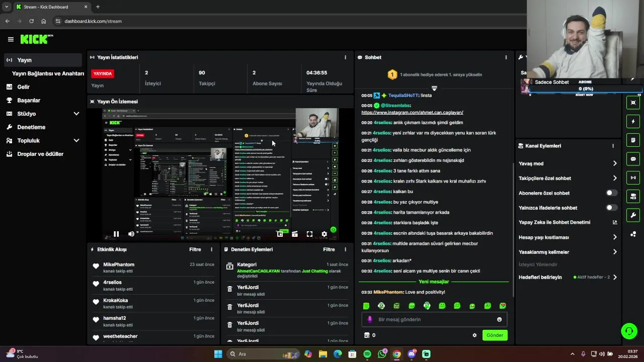The height and width of the screenshot is (362, 644).
Task: Enable picture-in-picture on the preview
Action: tap(280, 234)
